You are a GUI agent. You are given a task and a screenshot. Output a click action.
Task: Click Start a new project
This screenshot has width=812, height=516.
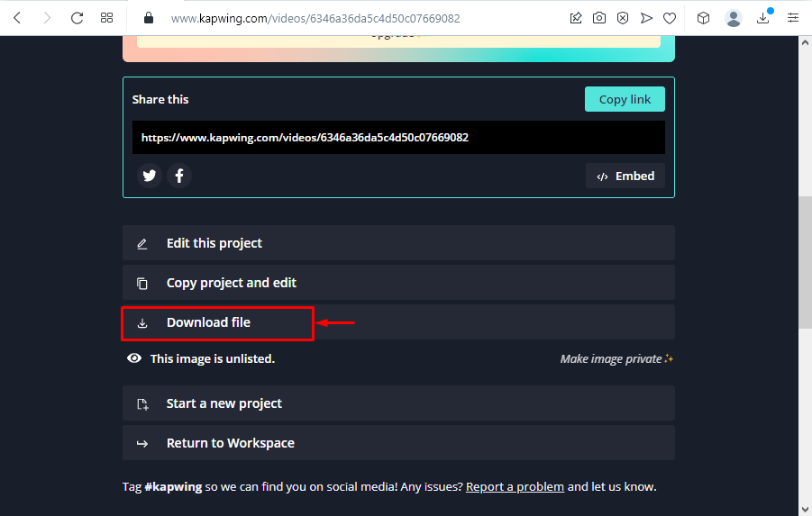(398, 403)
